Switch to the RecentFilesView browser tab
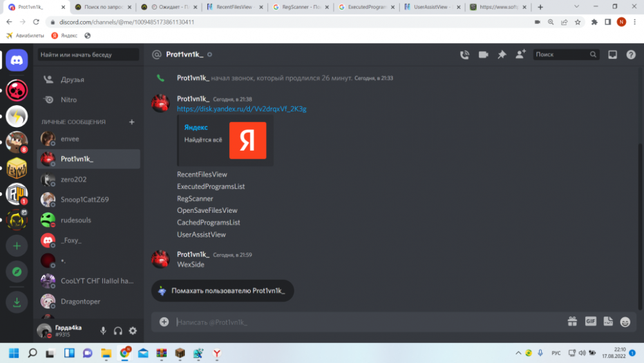Screen dimensions: 644x363 click(x=235, y=7)
